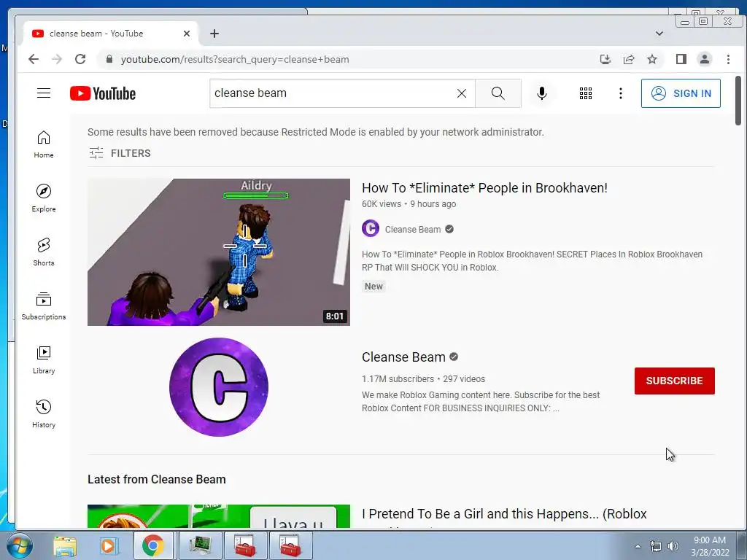The height and width of the screenshot is (560, 747).
Task: Click the YouTube logo
Action: 103,93
